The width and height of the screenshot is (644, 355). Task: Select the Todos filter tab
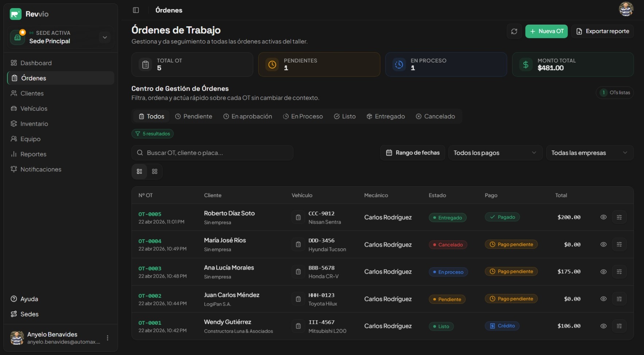(x=151, y=117)
